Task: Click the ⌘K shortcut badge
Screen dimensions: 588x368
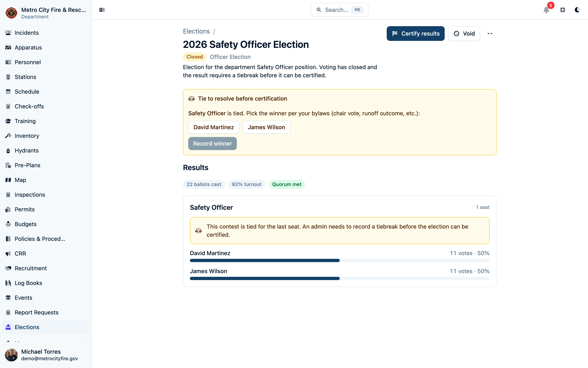Action: (357, 10)
